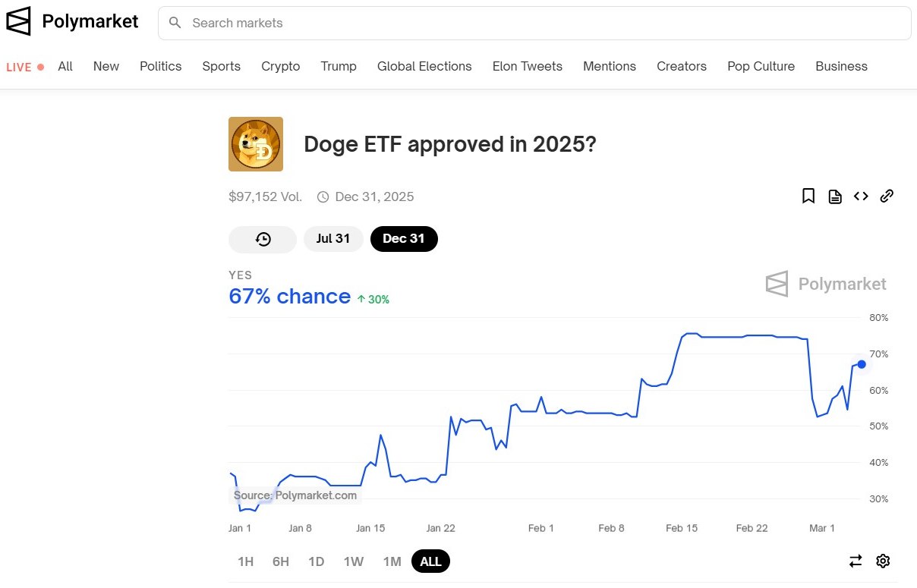Open the past markets history icon
Viewport: 917px width, 588px height.
[263, 239]
